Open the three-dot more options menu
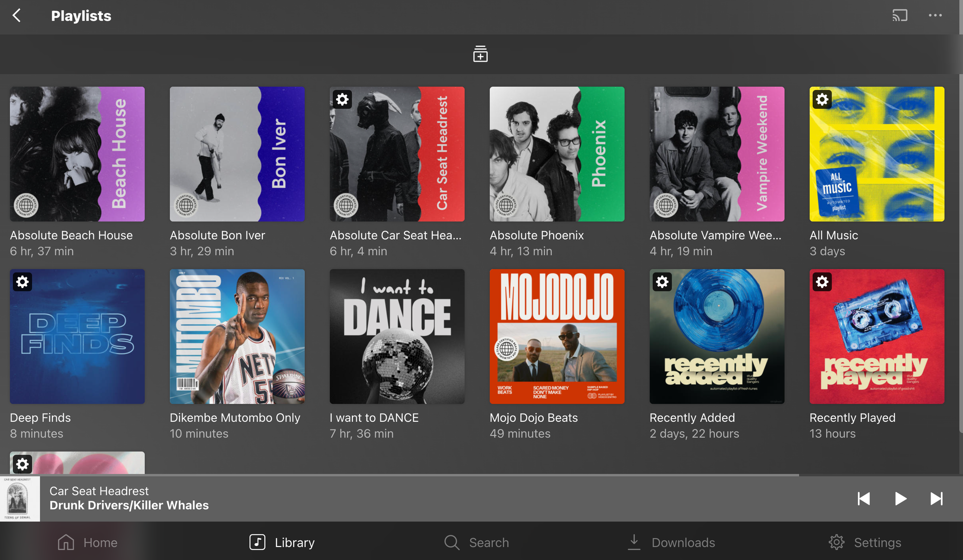The width and height of the screenshot is (963, 560). tap(935, 15)
